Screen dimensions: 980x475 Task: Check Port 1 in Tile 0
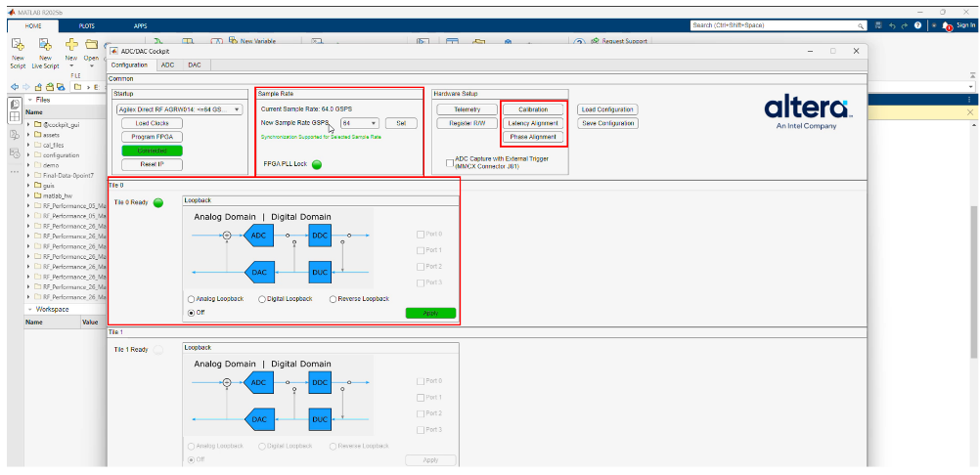[420, 251]
